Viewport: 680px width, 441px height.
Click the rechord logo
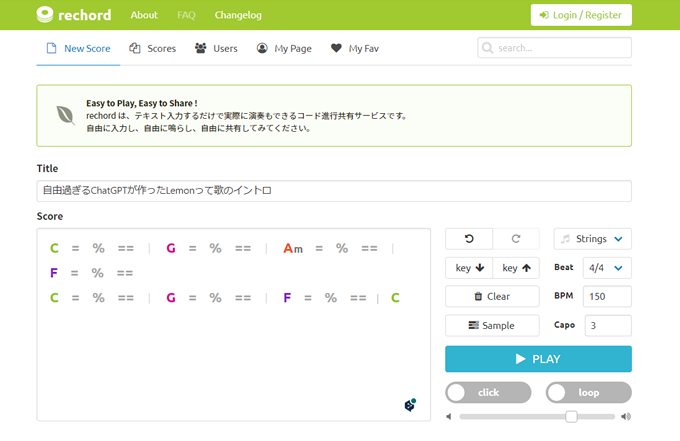(x=74, y=15)
